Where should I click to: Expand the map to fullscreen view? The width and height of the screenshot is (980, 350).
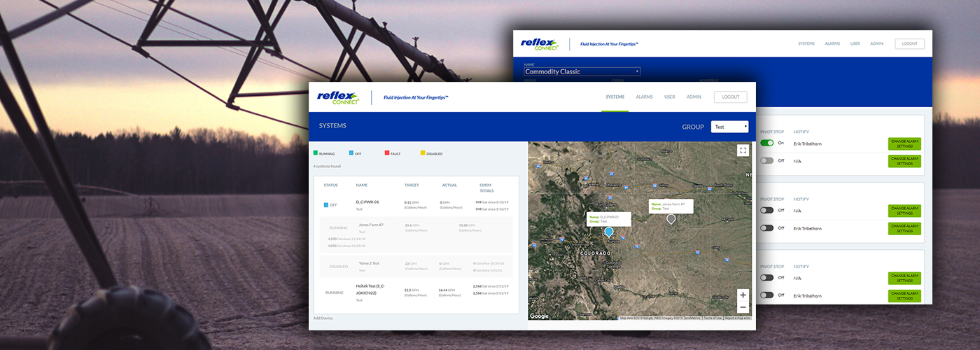(x=743, y=150)
